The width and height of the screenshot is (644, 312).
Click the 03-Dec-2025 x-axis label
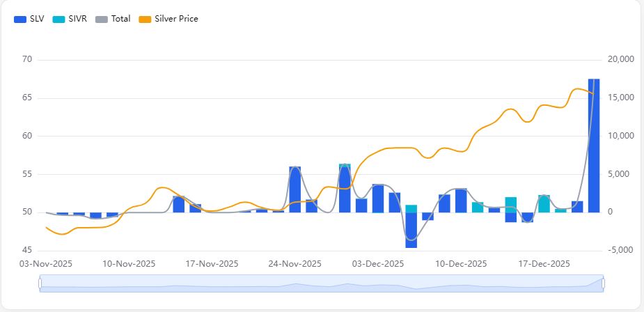coord(378,264)
